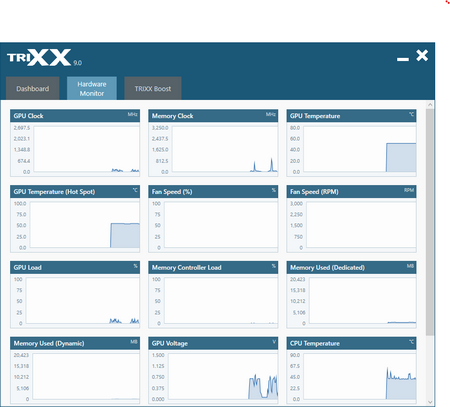This screenshot has height=407, width=450.
Task: Click the Memory Controller Load graph
Action: [213, 295]
